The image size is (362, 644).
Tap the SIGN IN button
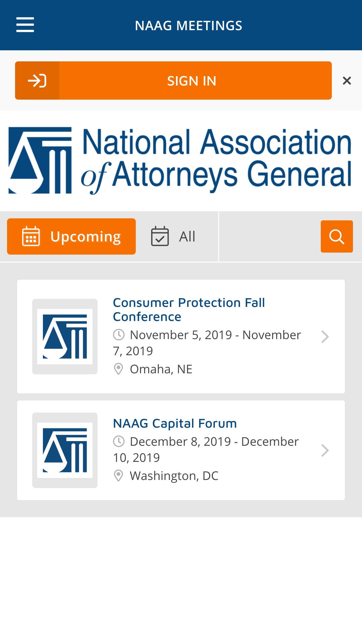pyautogui.click(x=173, y=80)
